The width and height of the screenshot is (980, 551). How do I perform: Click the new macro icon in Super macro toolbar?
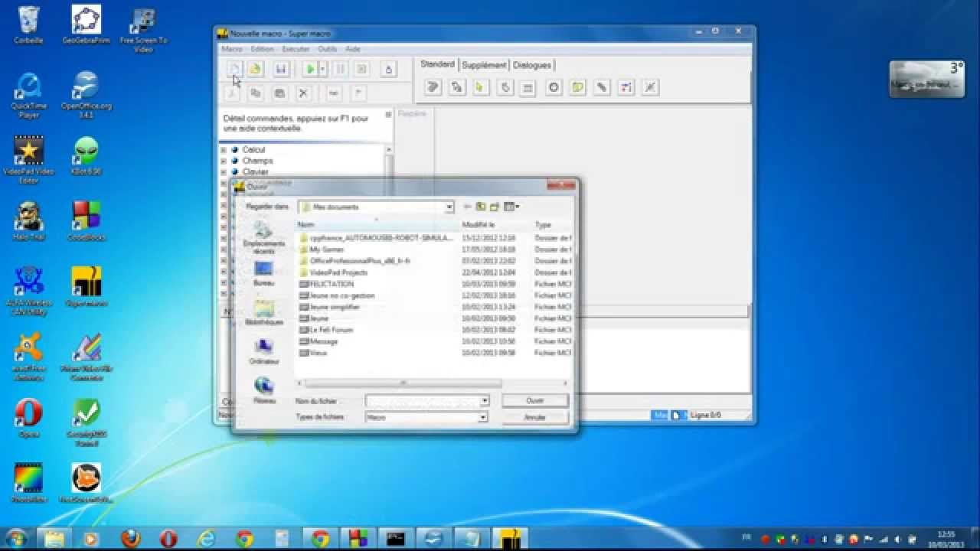point(234,69)
